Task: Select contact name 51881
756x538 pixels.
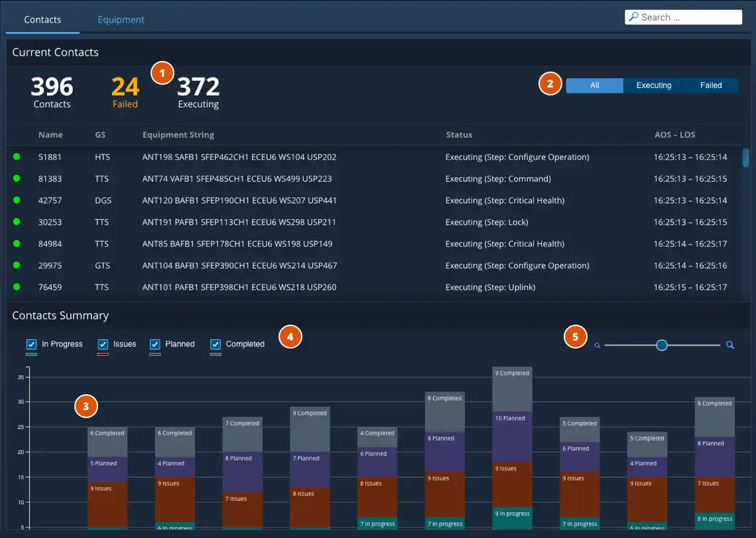Action: [x=50, y=157]
